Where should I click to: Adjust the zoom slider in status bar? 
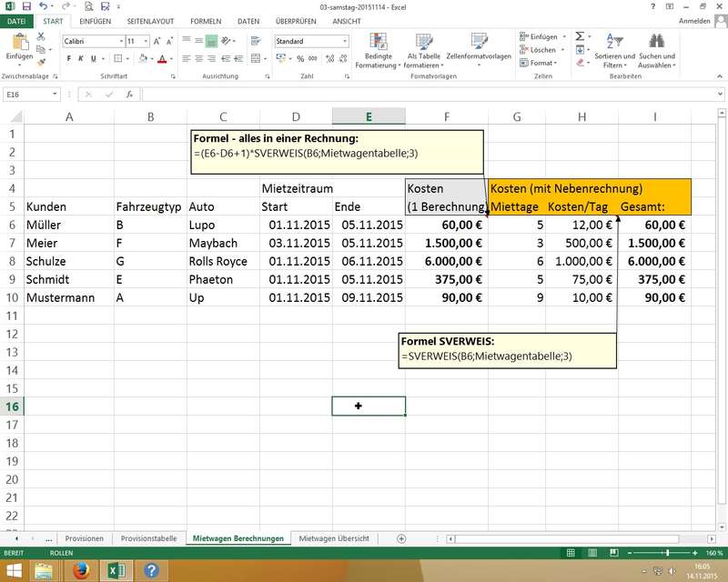[x=667, y=553]
